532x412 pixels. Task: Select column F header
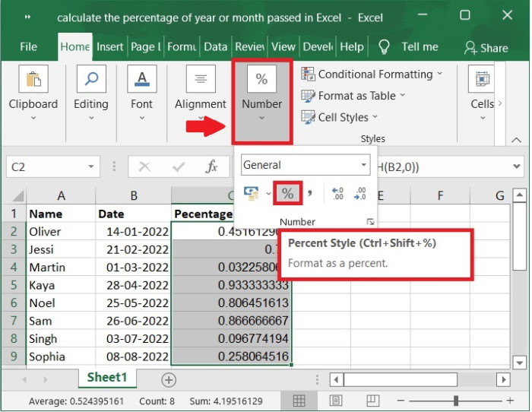pos(440,196)
